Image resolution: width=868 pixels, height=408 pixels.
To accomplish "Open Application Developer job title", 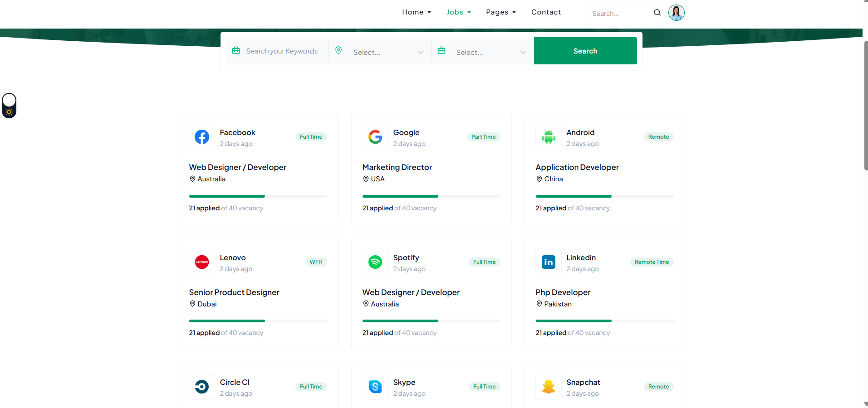I will [577, 167].
